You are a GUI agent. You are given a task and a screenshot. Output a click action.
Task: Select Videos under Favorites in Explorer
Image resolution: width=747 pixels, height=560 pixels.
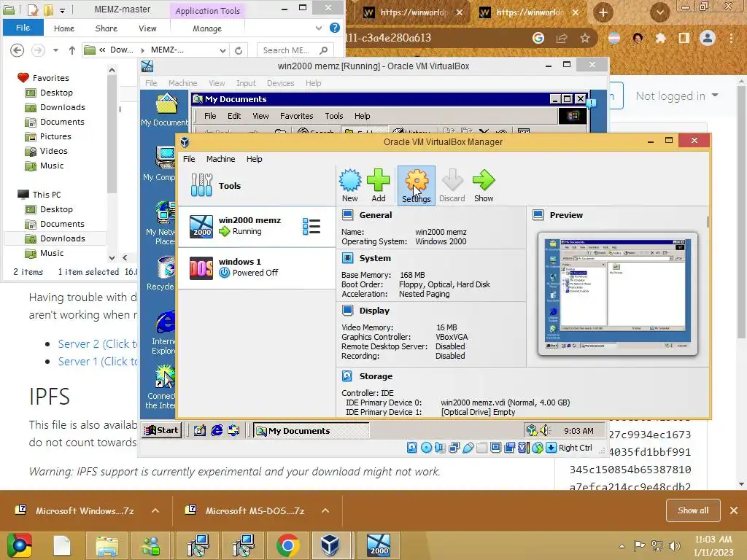click(x=53, y=152)
